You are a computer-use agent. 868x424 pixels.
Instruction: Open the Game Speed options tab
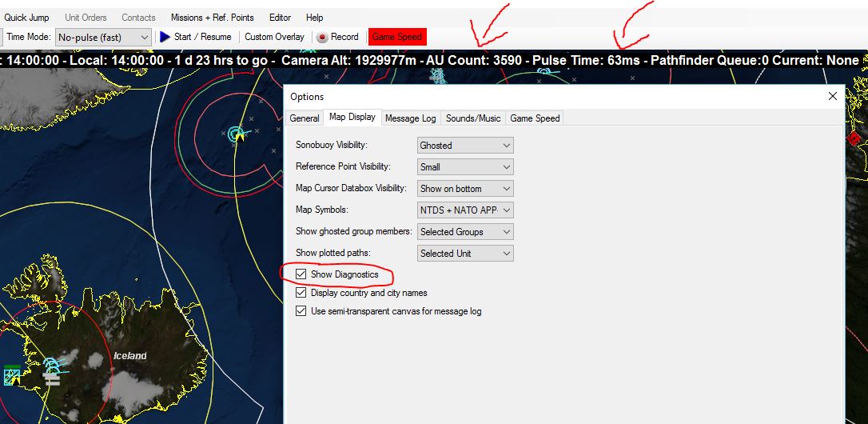tap(535, 118)
